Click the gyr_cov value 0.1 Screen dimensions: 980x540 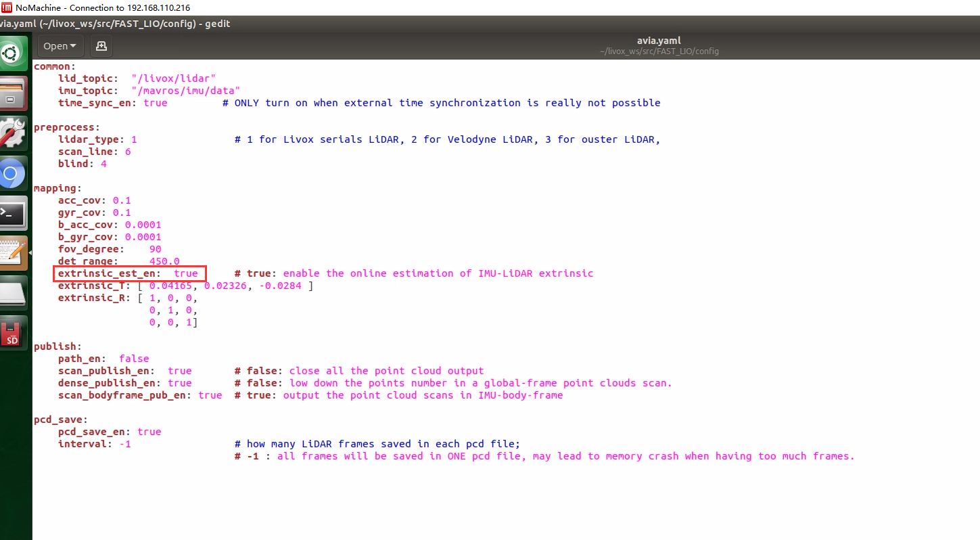click(x=122, y=212)
